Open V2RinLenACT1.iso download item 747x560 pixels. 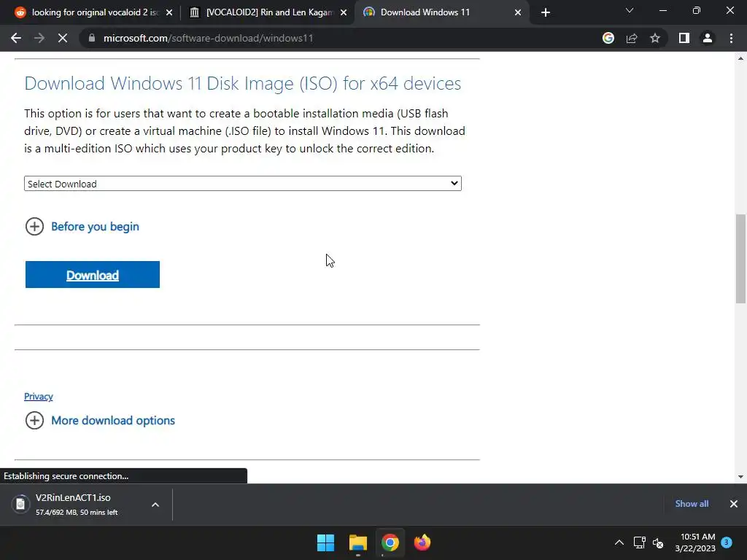point(76,504)
